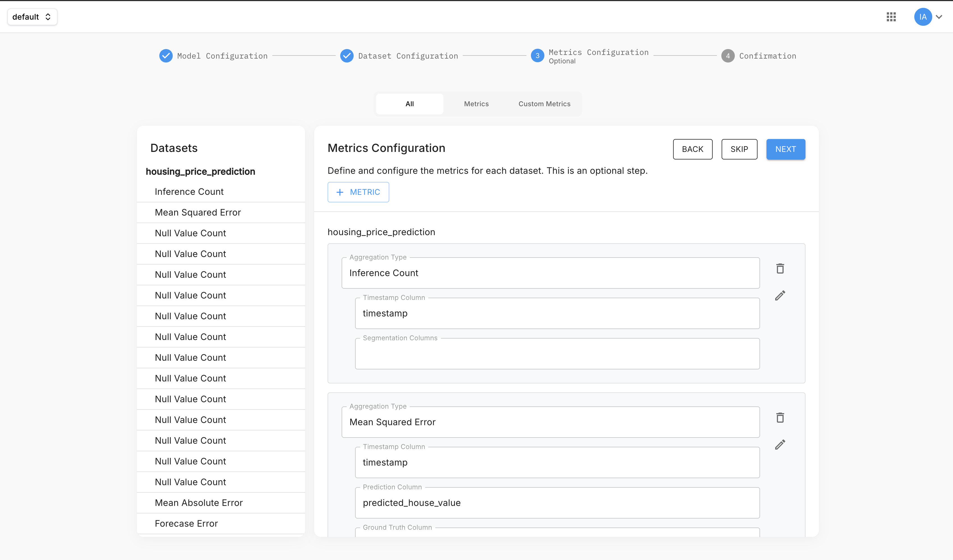This screenshot has height=560, width=953.
Task: Click the IA user avatar
Action: [923, 17]
